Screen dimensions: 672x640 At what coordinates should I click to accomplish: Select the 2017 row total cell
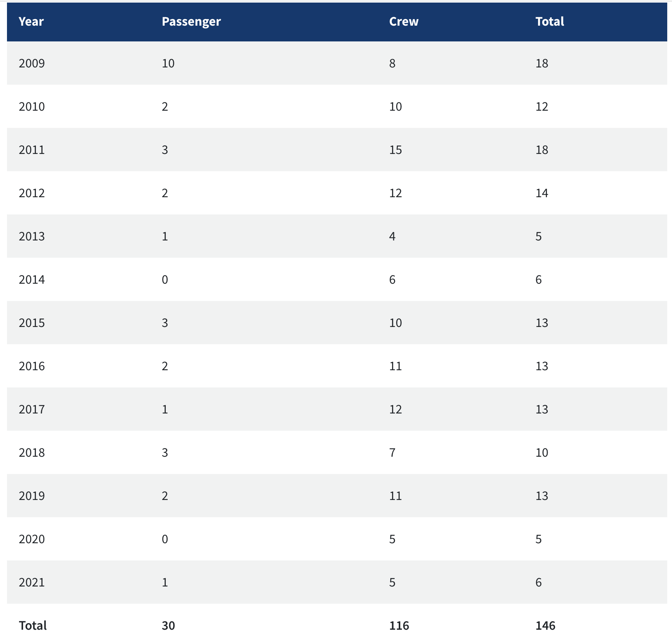[542, 409]
